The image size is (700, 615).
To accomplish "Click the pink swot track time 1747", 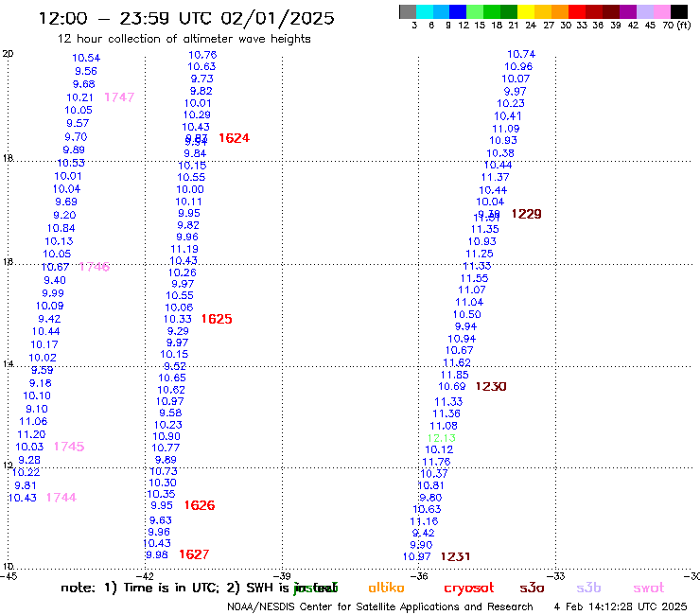I will (119, 97).
